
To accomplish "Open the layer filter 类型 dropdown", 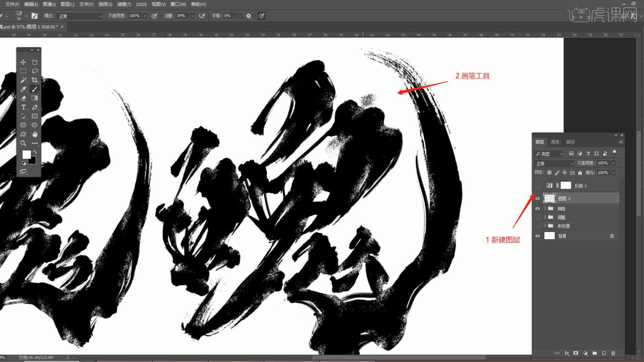I will [549, 154].
